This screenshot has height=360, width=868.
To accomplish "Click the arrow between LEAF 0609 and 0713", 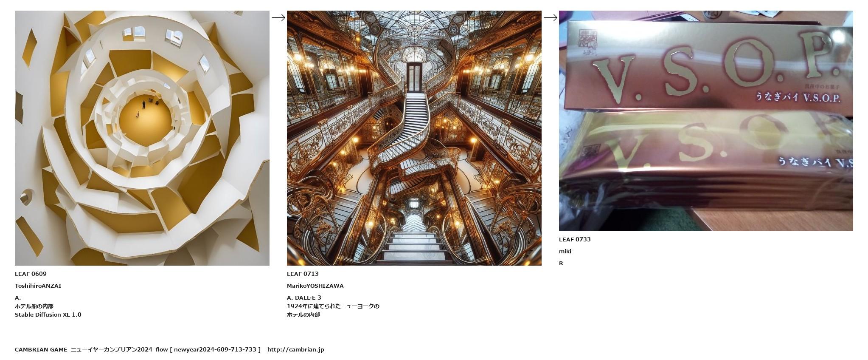I will [278, 17].
